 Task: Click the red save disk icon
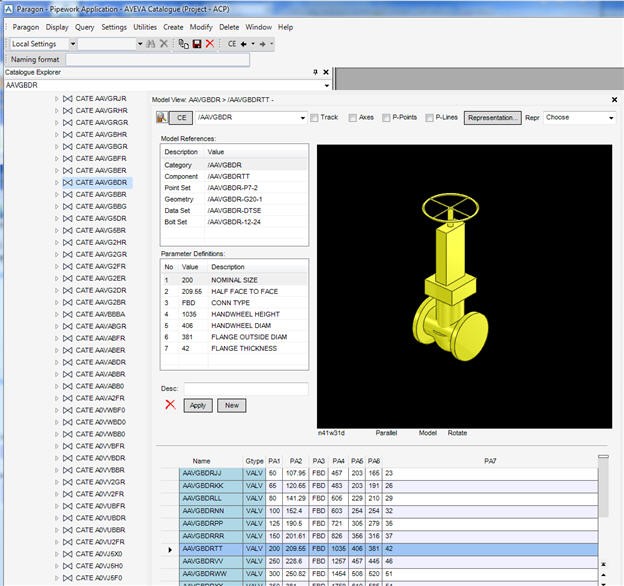point(197,44)
